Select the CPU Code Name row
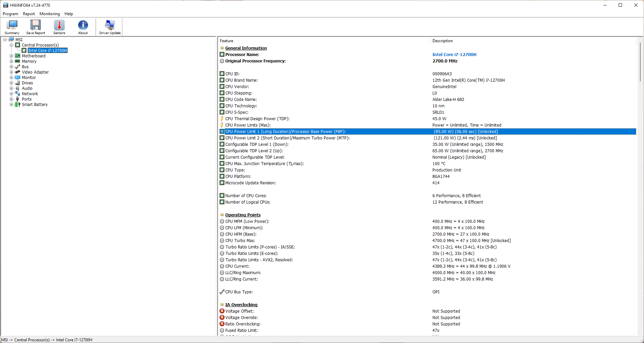The image size is (644, 343). tap(427, 100)
